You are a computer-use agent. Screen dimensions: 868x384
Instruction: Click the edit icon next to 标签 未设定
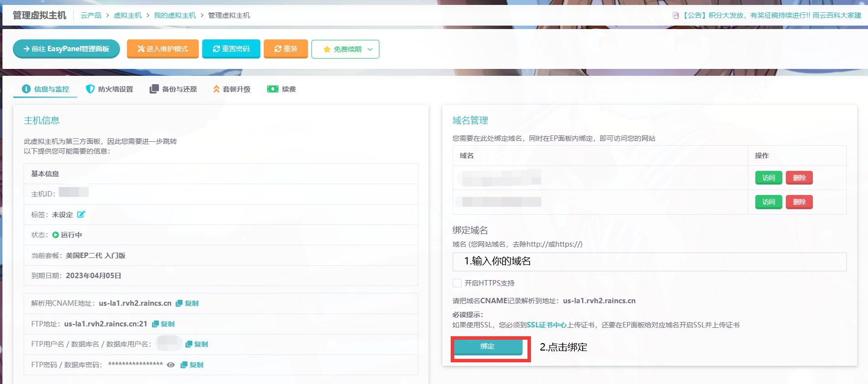81,214
